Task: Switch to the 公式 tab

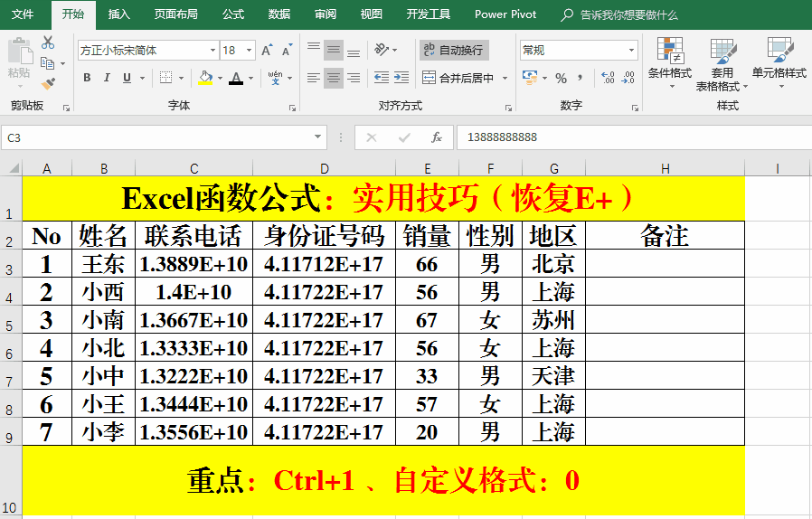Action: [x=233, y=14]
